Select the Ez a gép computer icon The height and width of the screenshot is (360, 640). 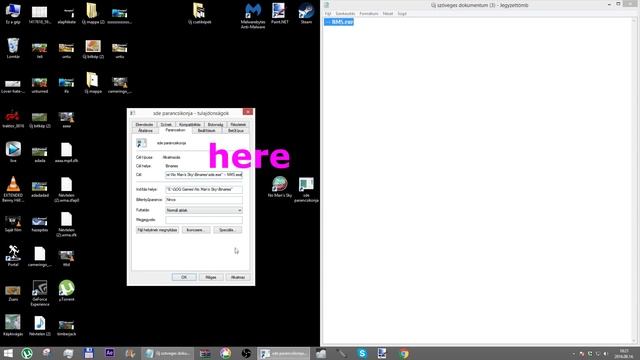13,13
